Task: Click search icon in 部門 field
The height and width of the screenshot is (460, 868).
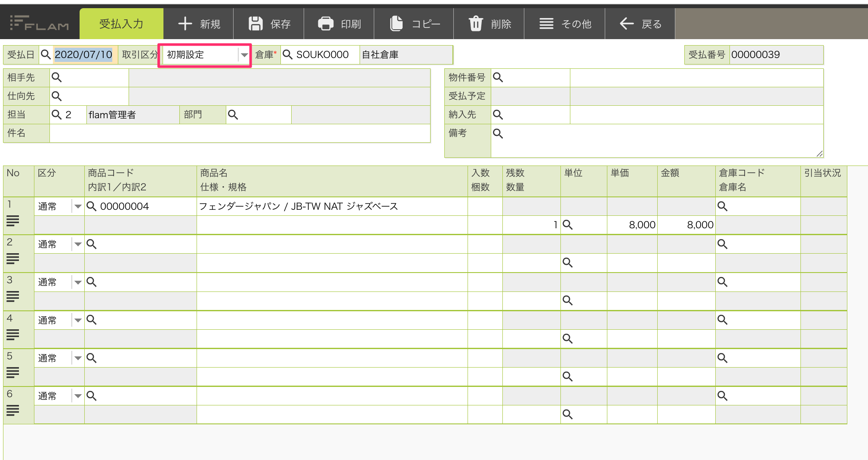Action: click(x=233, y=114)
